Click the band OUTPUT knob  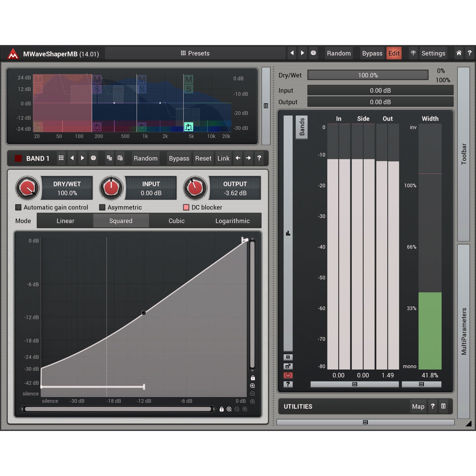[x=195, y=188]
